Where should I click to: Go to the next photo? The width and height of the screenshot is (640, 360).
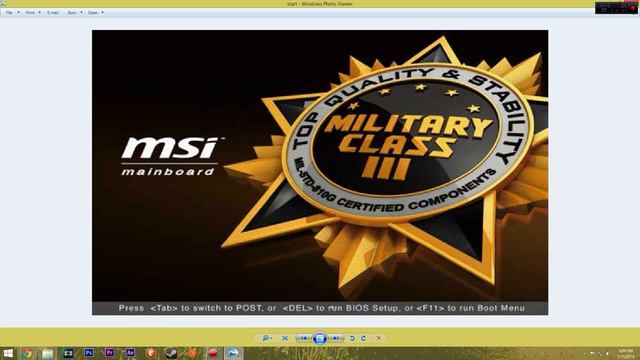[336, 338]
